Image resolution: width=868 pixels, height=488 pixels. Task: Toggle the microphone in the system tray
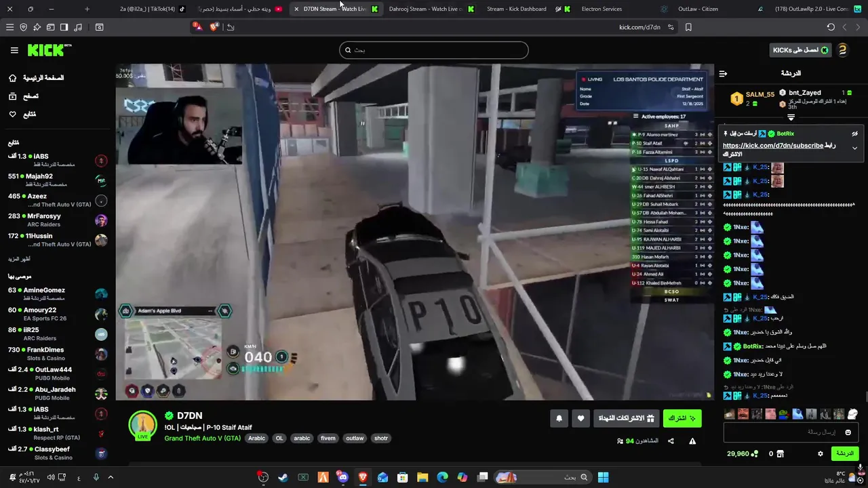pyautogui.click(x=96, y=477)
